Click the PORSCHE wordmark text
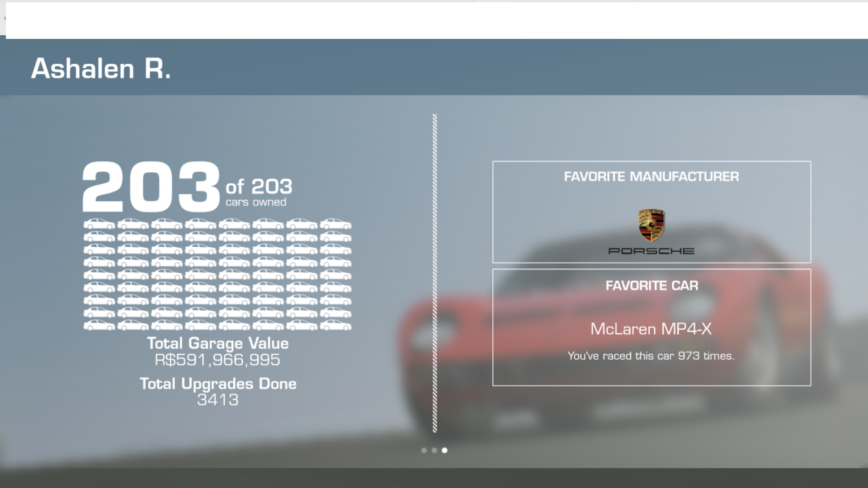The height and width of the screenshot is (488, 868). pos(651,251)
